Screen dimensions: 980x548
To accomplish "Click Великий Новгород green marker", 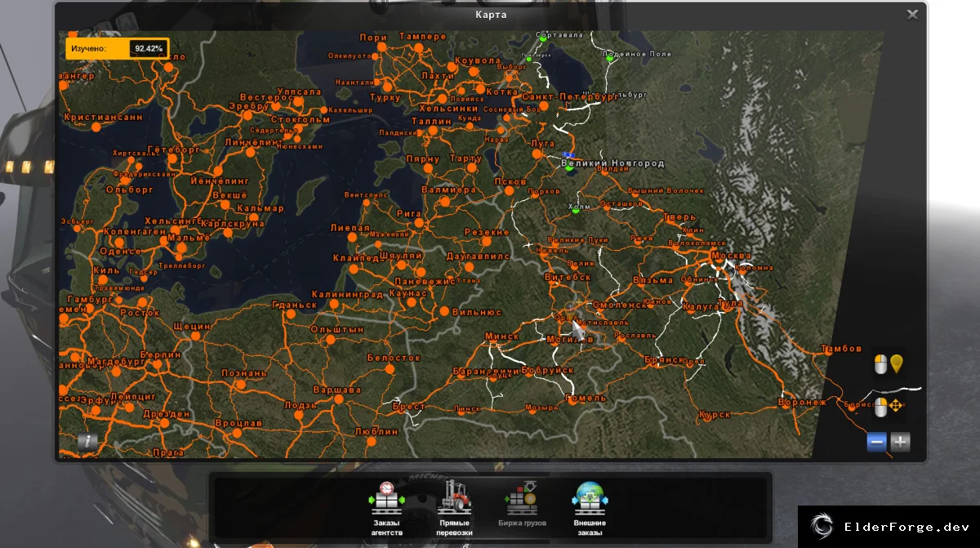I will point(568,170).
